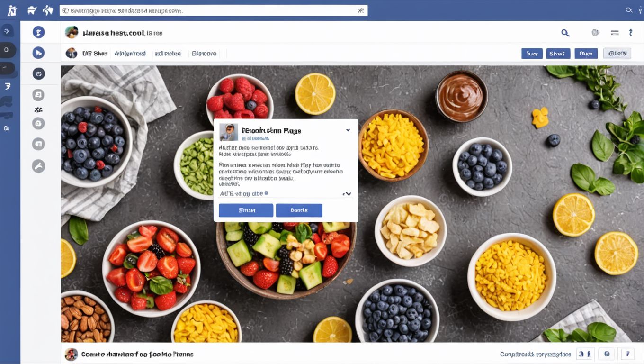Open the hamburger lines icon in page header
Screen dimensions: 644x364
615,33
